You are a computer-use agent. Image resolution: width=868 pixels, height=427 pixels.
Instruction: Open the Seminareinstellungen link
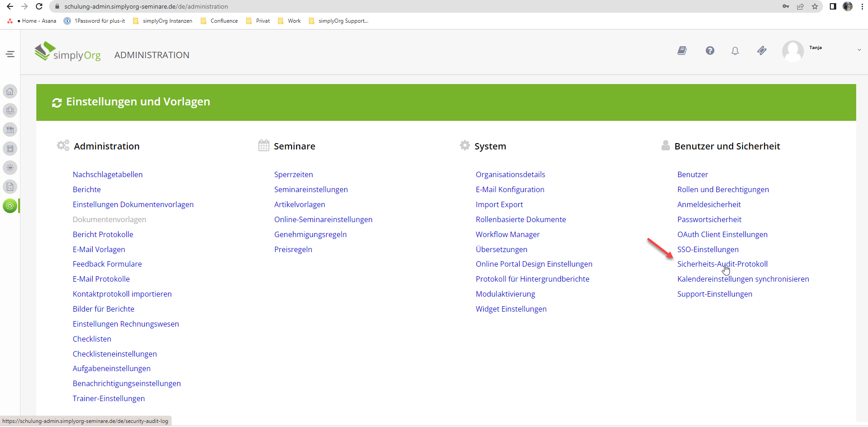coord(311,189)
